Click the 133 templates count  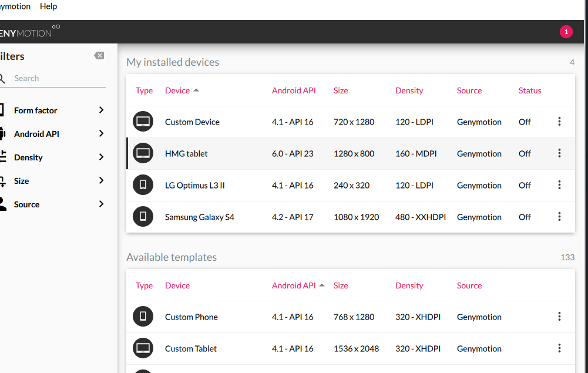point(567,257)
